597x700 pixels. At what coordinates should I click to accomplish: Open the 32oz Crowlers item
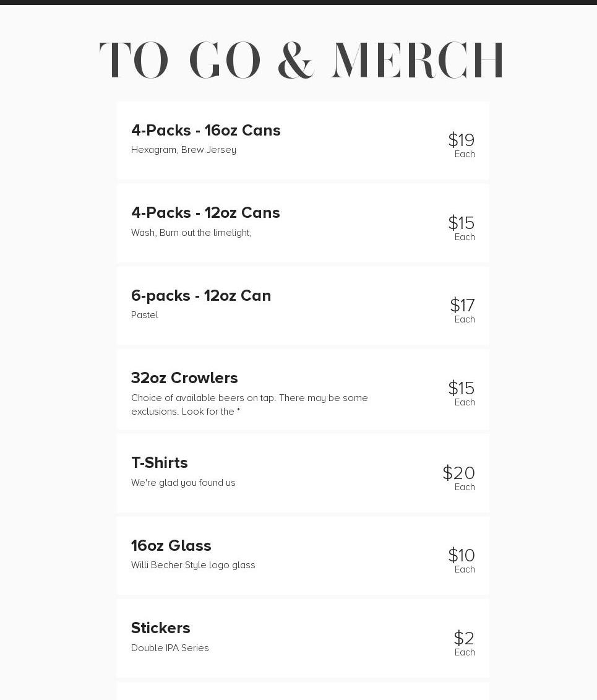point(184,378)
